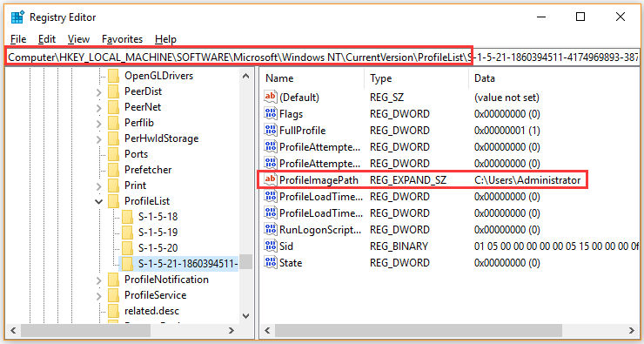Click the Flags DWORD value icon

coord(271,113)
